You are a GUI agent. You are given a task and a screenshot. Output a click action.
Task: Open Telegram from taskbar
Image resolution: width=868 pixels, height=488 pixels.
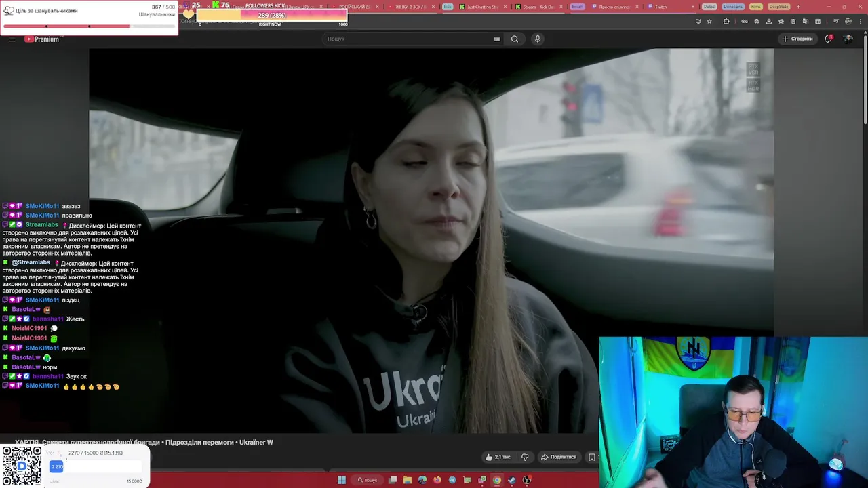tap(452, 480)
